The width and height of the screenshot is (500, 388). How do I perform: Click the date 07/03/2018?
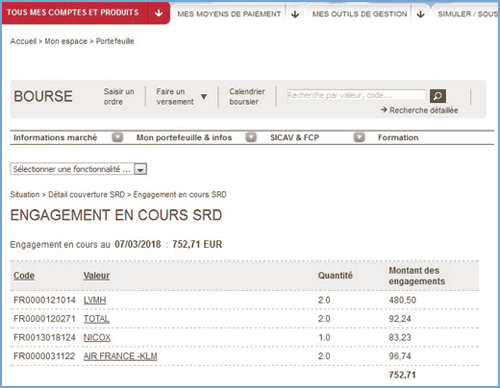point(138,244)
